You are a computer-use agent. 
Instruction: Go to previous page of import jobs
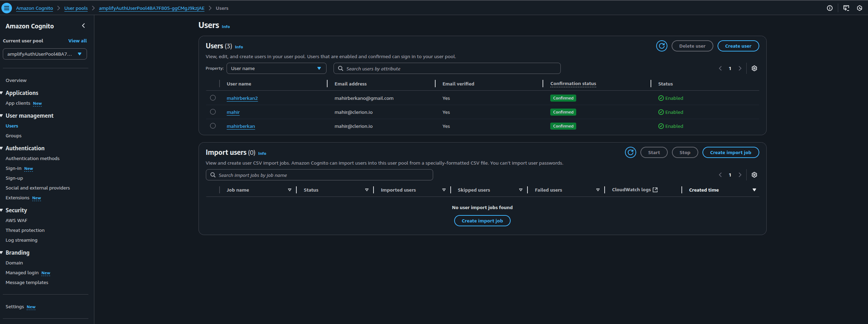[x=720, y=175]
